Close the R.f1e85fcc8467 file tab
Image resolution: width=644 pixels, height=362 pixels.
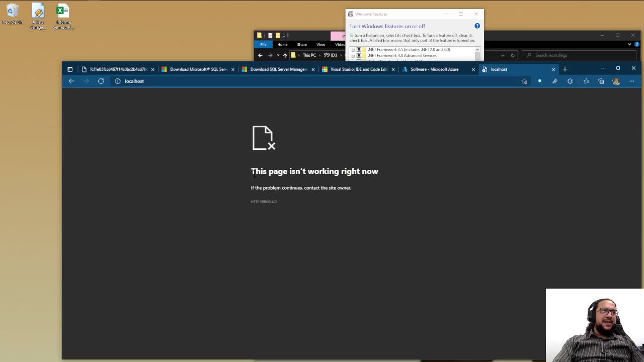152,69
